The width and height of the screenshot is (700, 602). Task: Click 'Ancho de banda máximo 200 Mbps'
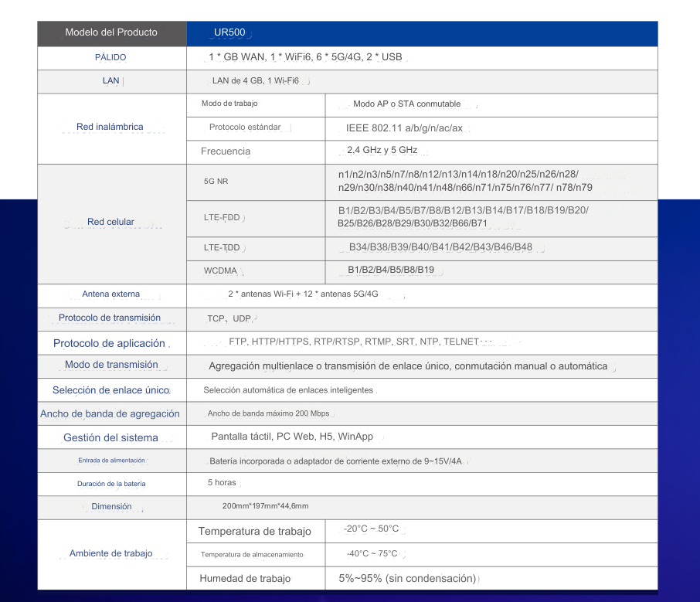(x=268, y=414)
